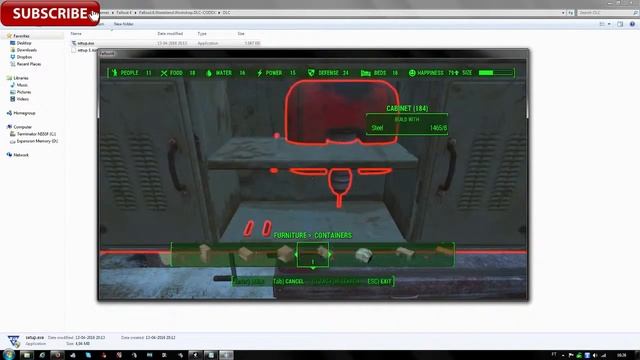Image resolution: width=640 pixels, height=360 pixels.
Task: Select the first container thumbnail in the build bar
Action: point(205,253)
